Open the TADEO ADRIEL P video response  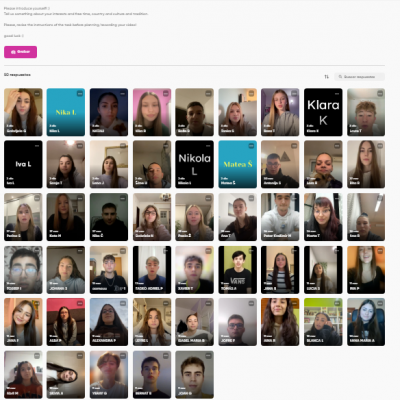tap(152, 270)
